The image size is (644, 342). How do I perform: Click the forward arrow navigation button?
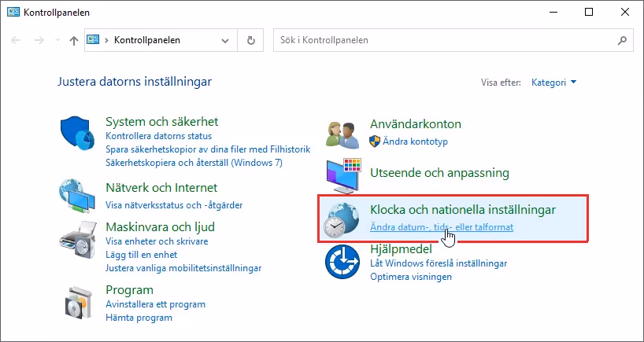tap(39, 40)
